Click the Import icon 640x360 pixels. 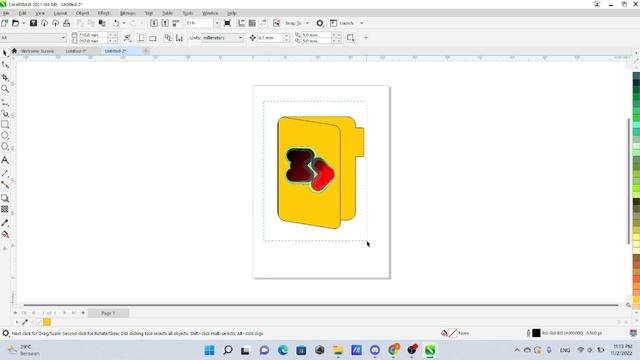pos(154,23)
